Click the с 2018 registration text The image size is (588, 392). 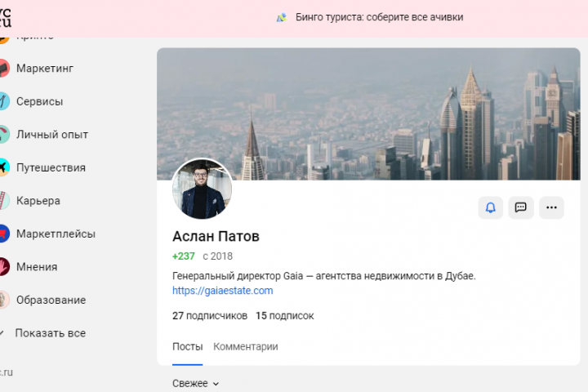tap(217, 256)
